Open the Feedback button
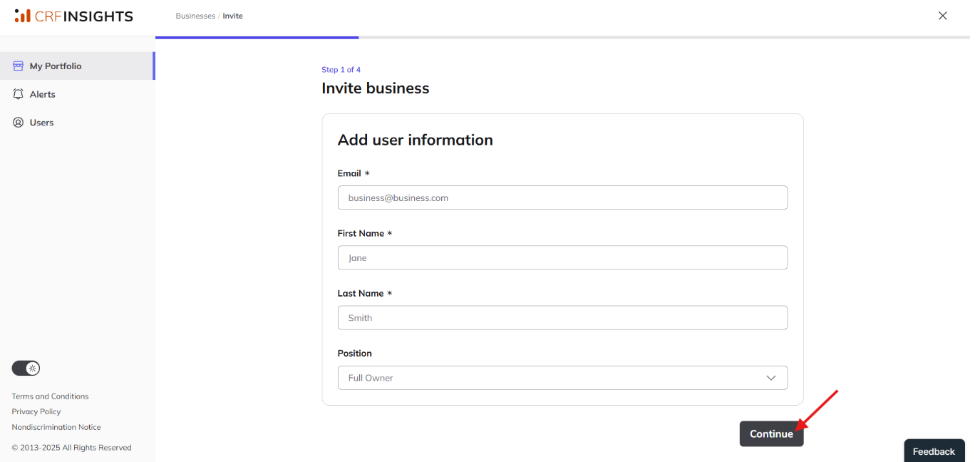 pyautogui.click(x=934, y=451)
